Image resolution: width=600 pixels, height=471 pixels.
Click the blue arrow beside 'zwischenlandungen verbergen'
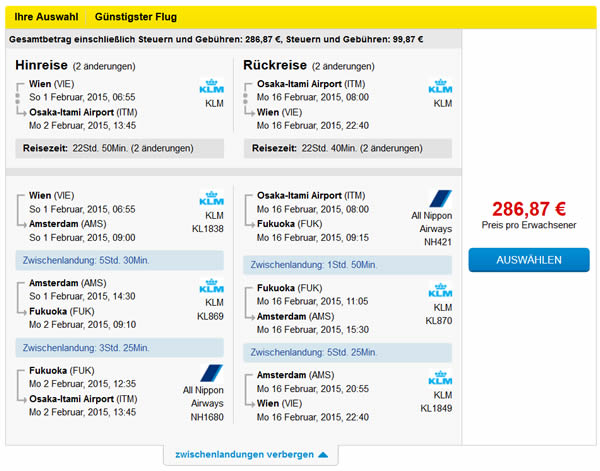pyautogui.click(x=322, y=455)
